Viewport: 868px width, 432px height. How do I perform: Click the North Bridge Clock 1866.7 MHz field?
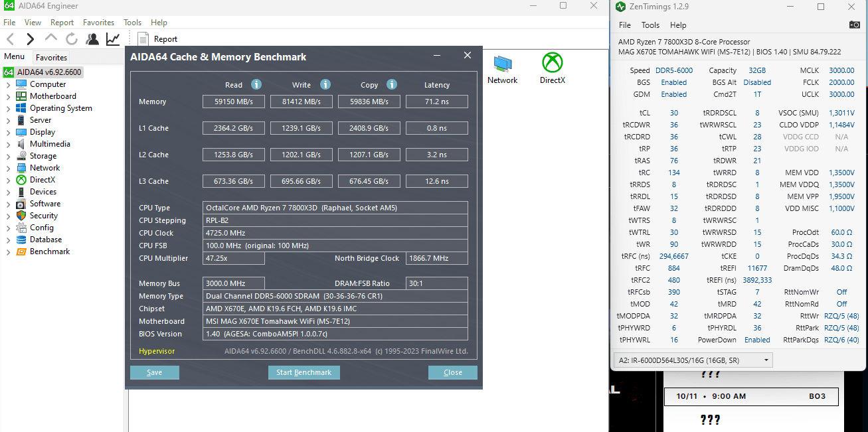pyautogui.click(x=437, y=258)
